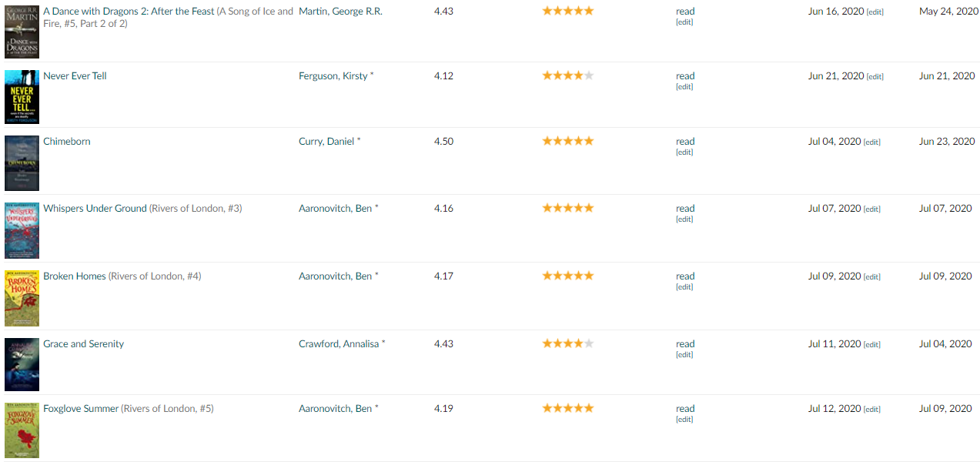Click the Broken Homes book cover
Screen dimensions: 980x462
tap(22, 298)
